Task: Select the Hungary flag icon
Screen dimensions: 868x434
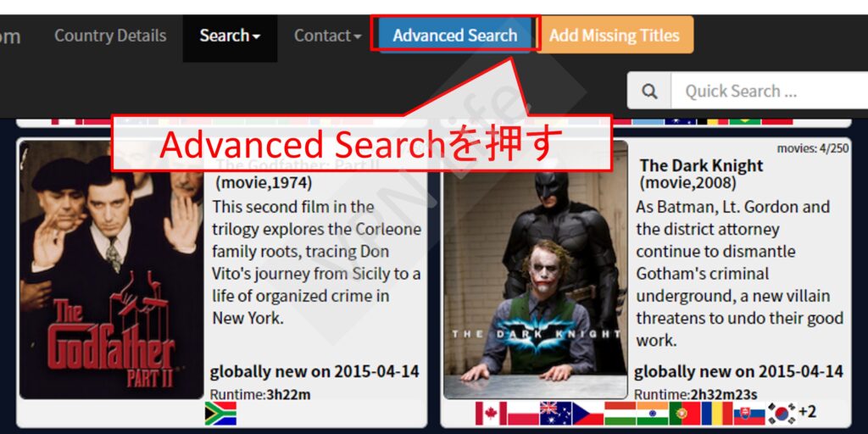Action: (620, 414)
